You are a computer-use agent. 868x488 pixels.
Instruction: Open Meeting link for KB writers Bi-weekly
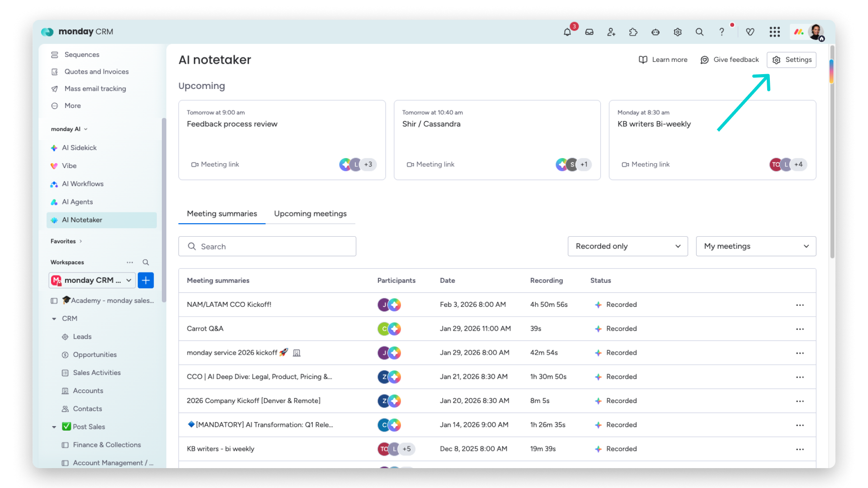646,164
